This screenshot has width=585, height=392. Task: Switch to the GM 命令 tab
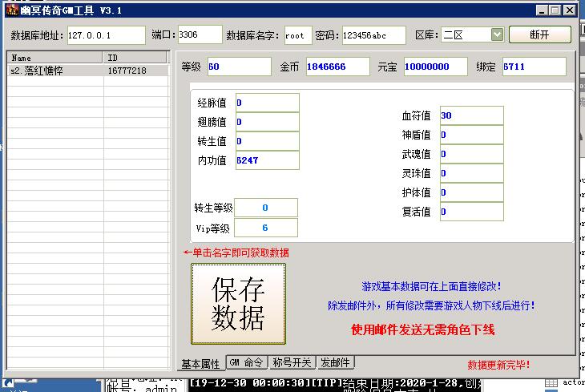(246, 362)
